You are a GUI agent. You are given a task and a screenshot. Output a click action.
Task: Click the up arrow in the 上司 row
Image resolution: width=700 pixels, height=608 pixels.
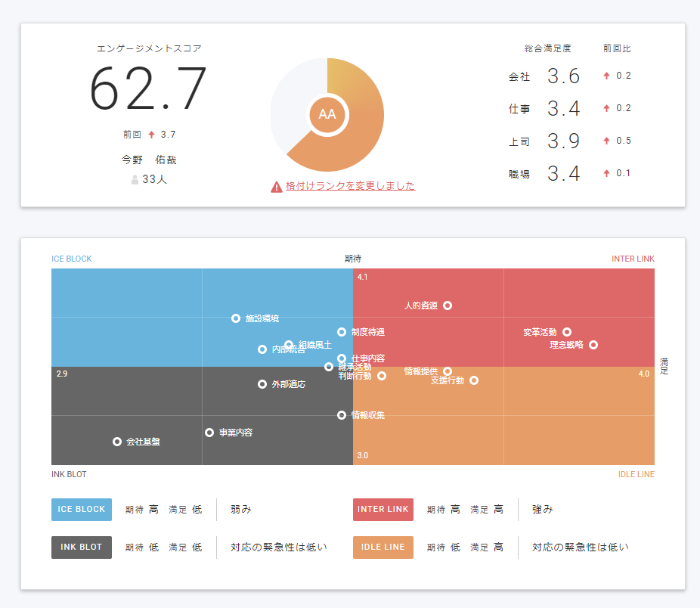(606, 141)
